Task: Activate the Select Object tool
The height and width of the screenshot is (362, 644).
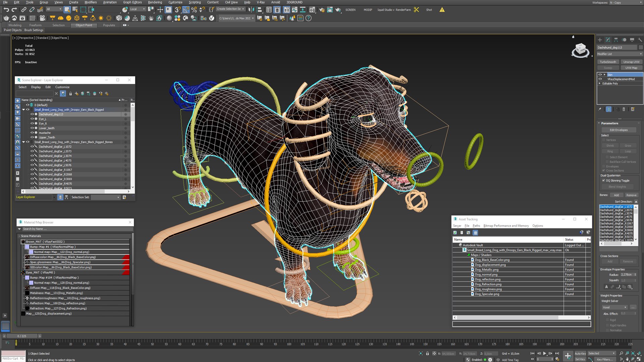Action: [67, 10]
